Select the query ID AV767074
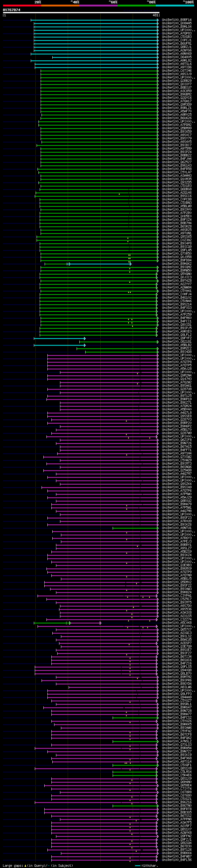Image resolution: width=197 pixels, height=868 pixels. click(11, 10)
